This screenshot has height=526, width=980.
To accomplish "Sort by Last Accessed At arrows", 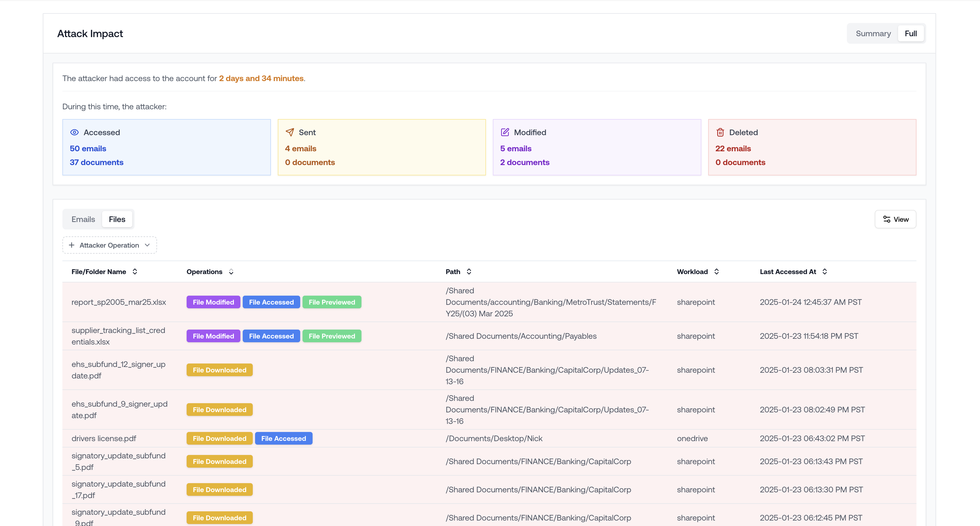I will coord(825,272).
